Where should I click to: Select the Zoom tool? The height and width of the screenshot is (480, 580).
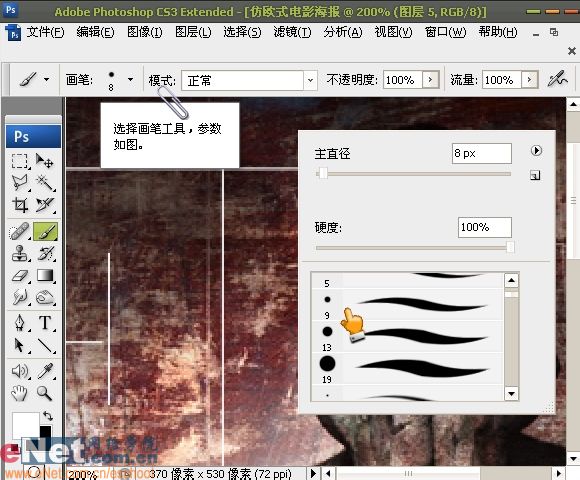[x=45, y=393]
